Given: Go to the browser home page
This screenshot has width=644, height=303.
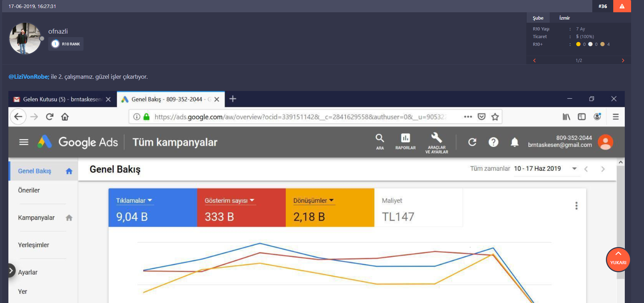Looking at the screenshot, I should [x=65, y=117].
